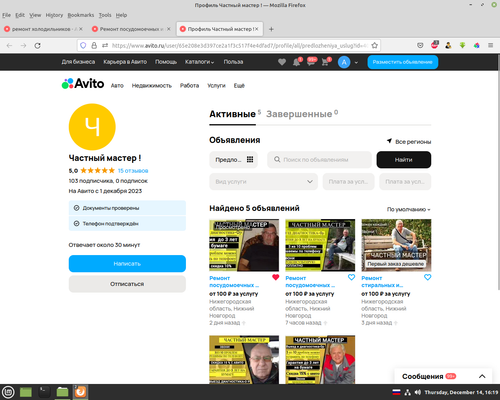The image size is (500, 400).
Task: Open network icon in system tray
Action: click(407, 392)
